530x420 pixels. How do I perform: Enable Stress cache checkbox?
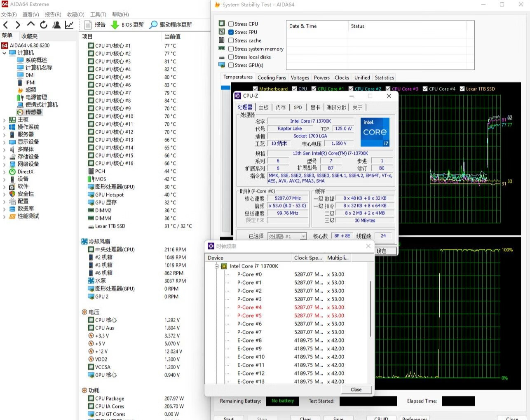[x=231, y=40]
